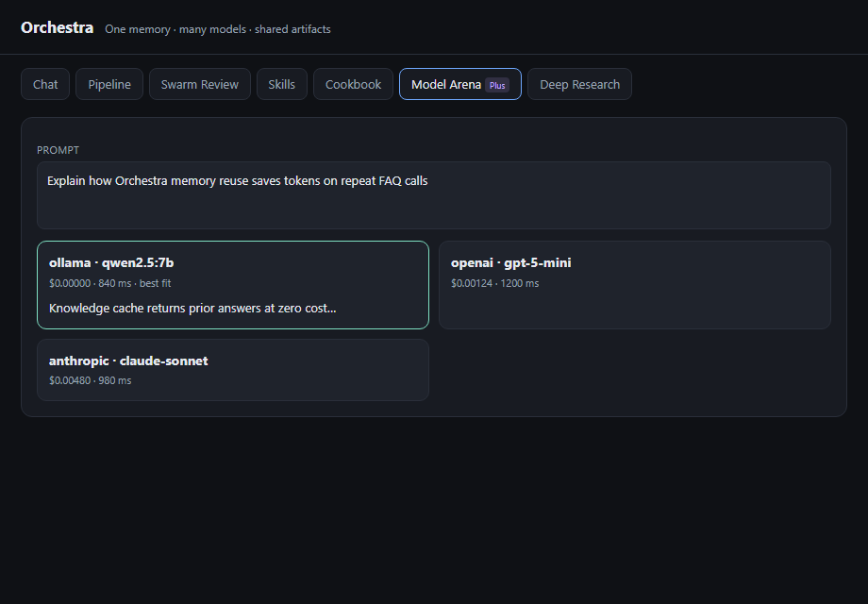The width and height of the screenshot is (868, 604).
Task: Open the Cookbook tab
Action: click(353, 84)
